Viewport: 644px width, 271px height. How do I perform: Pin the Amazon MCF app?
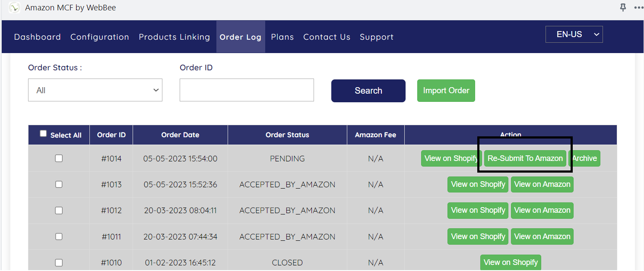pyautogui.click(x=623, y=7)
